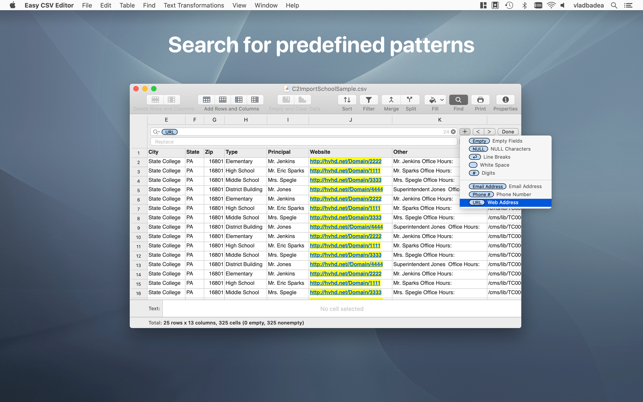Screen dimensions: 643x402
Task: Click the add column right icon
Action: (x=255, y=100)
